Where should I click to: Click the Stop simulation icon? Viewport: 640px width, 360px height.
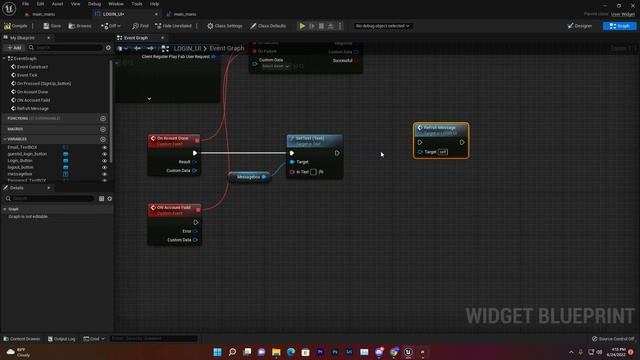click(321, 26)
